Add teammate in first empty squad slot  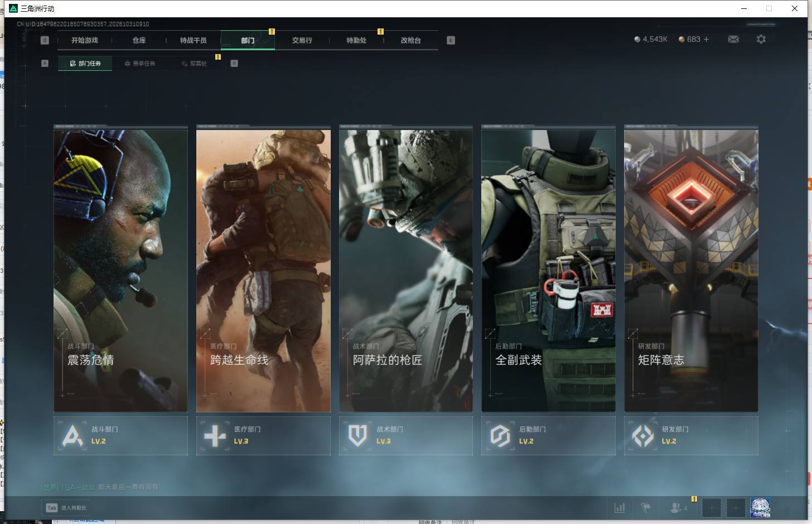pos(711,508)
